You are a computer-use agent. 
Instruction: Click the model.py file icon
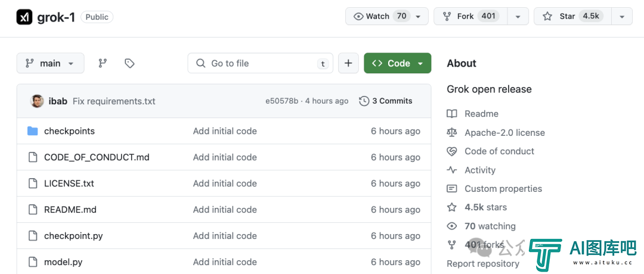[32, 261]
